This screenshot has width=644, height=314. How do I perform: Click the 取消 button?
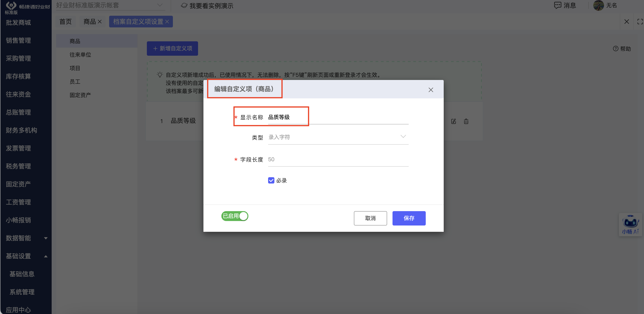370,218
